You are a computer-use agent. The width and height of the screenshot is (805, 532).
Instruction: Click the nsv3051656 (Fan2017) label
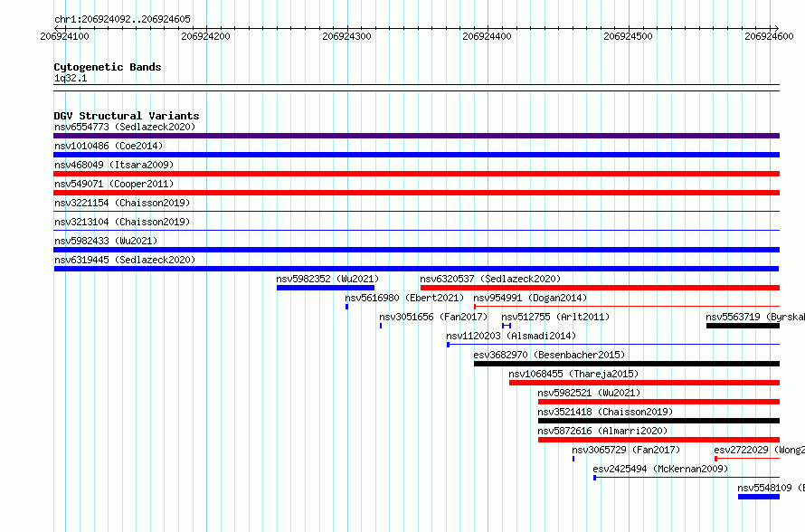(x=433, y=317)
